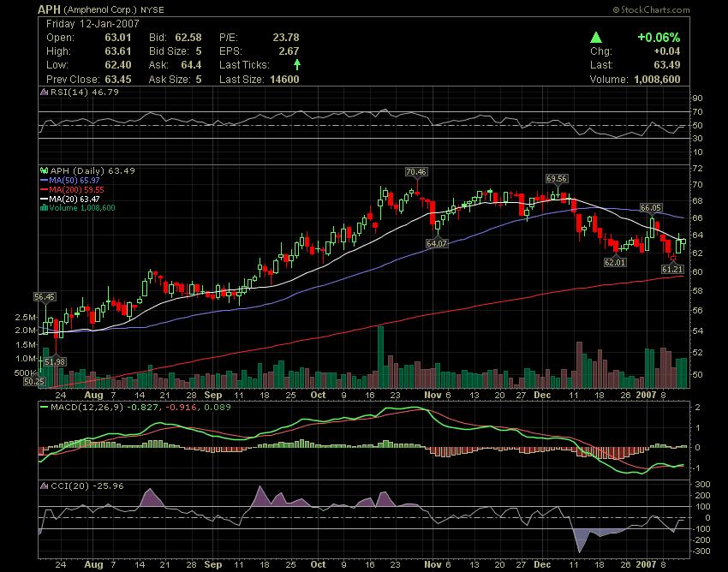Click the Chg value +0.04

[x=666, y=51]
